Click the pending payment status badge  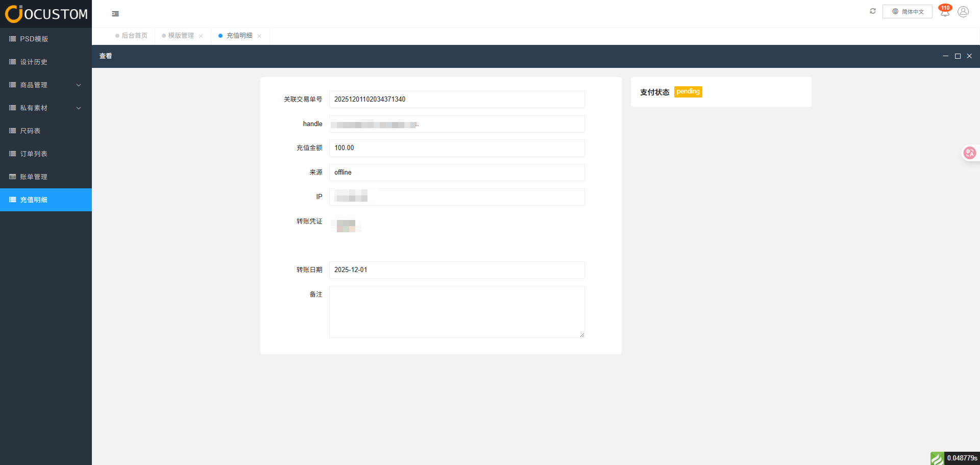(688, 92)
